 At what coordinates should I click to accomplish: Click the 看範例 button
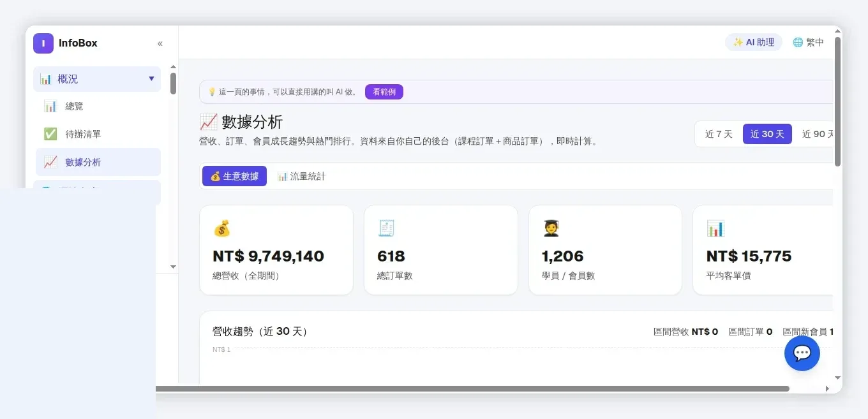(x=384, y=92)
